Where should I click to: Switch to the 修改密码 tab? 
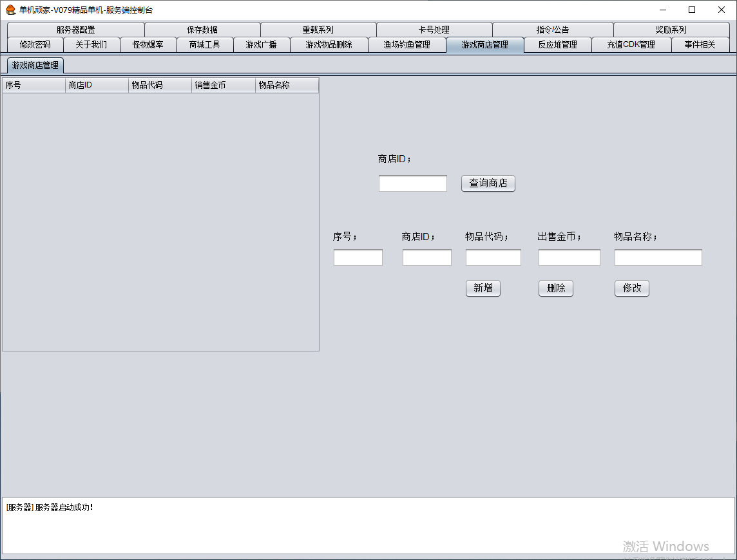pos(35,44)
